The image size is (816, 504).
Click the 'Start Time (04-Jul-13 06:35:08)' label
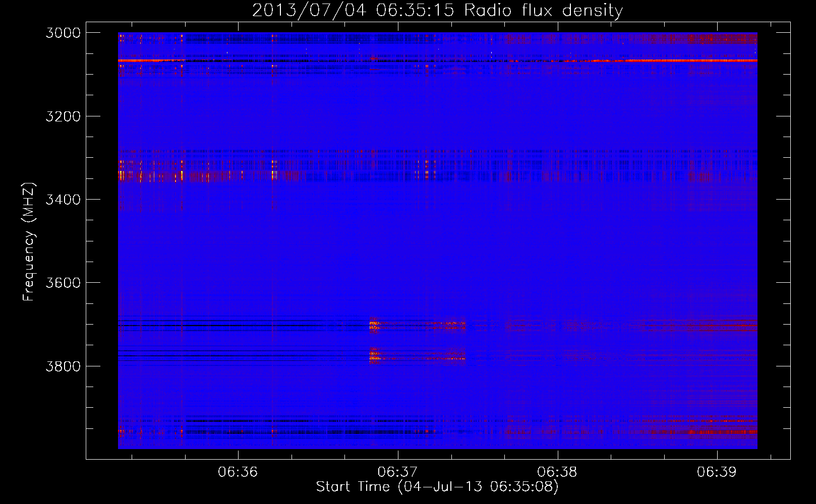point(437,486)
